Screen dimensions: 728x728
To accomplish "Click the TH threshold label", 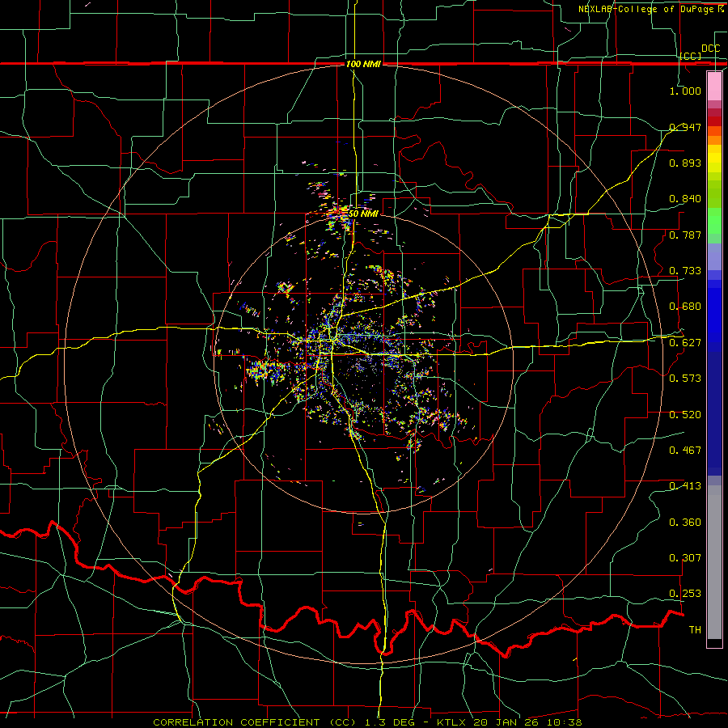I will tap(695, 630).
